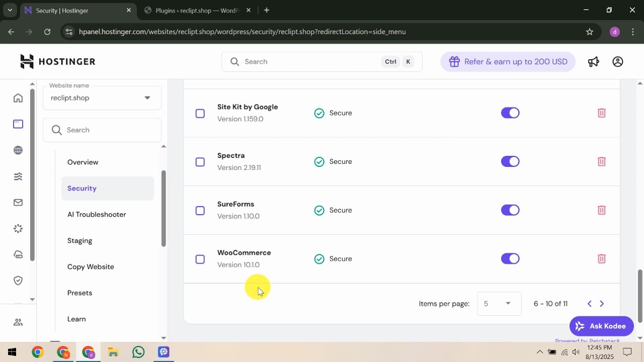Screen dimensions: 644x362
Task: Toggle Spectra plugin off
Action: pyautogui.click(x=510, y=161)
